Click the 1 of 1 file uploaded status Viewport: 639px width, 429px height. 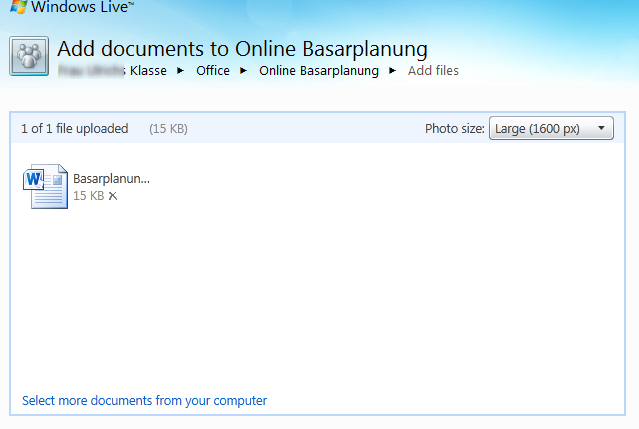[75, 129]
